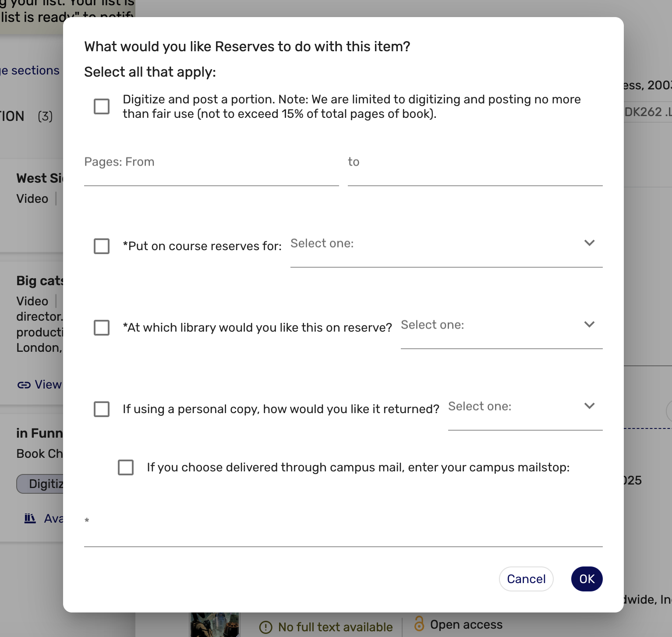The width and height of the screenshot is (672, 637).
Task: Toggle the campus mailstop checkbox
Action: pyautogui.click(x=126, y=467)
